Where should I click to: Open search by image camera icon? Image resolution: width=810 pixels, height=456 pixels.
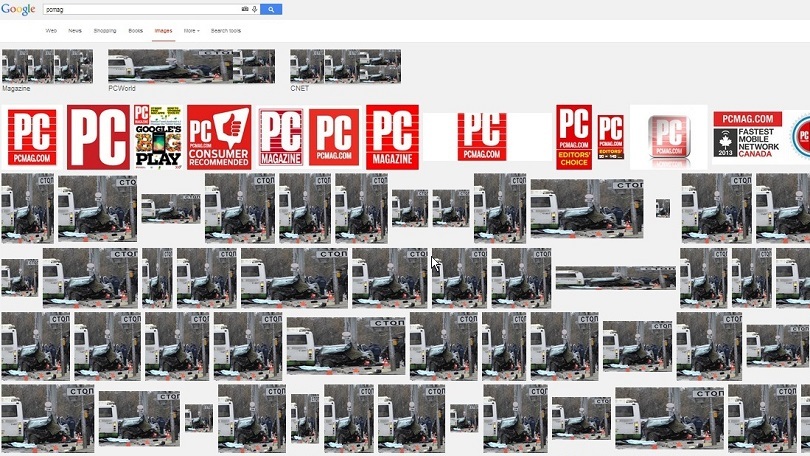pyautogui.click(x=245, y=9)
